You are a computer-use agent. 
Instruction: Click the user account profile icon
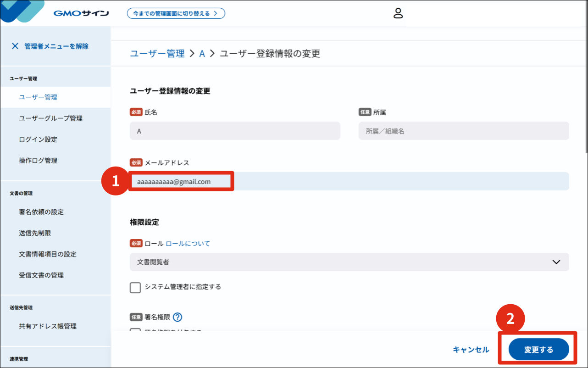click(398, 13)
